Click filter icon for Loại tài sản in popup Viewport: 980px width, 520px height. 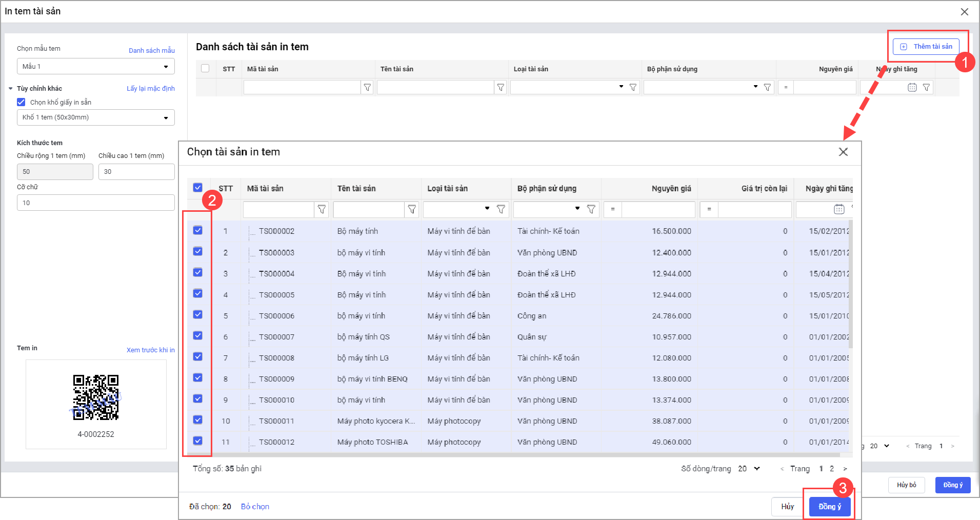(501, 209)
